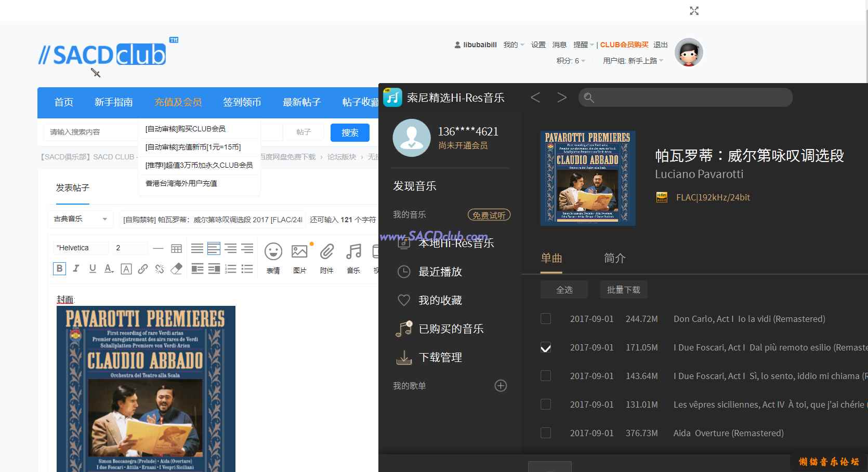Float content left using the editor icon

tap(197, 268)
